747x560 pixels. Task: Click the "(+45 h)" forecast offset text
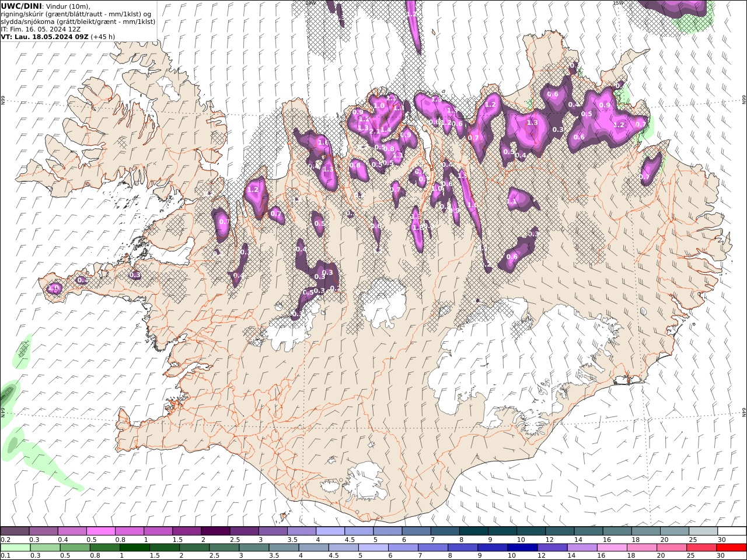click(x=103, y=36)
